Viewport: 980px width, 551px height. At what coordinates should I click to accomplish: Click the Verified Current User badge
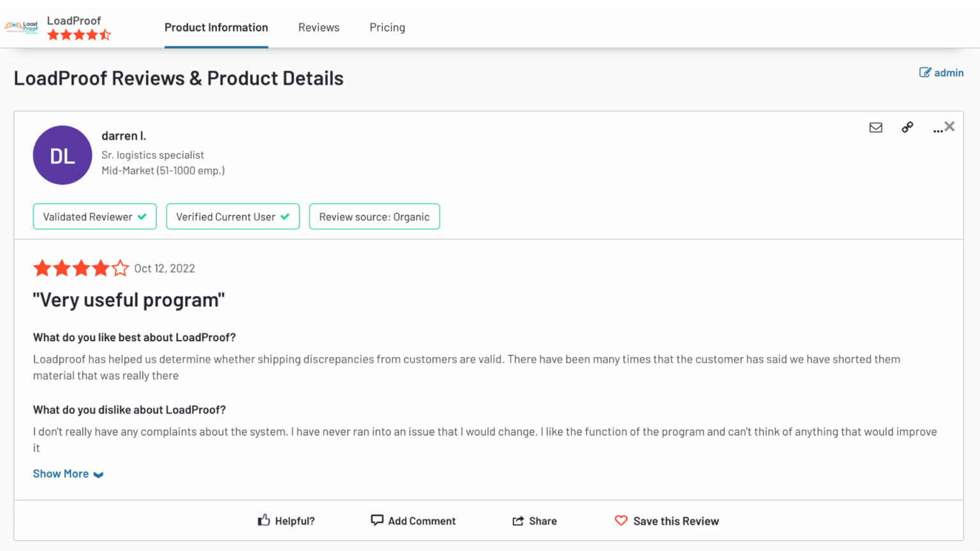(x=233, y=217)
